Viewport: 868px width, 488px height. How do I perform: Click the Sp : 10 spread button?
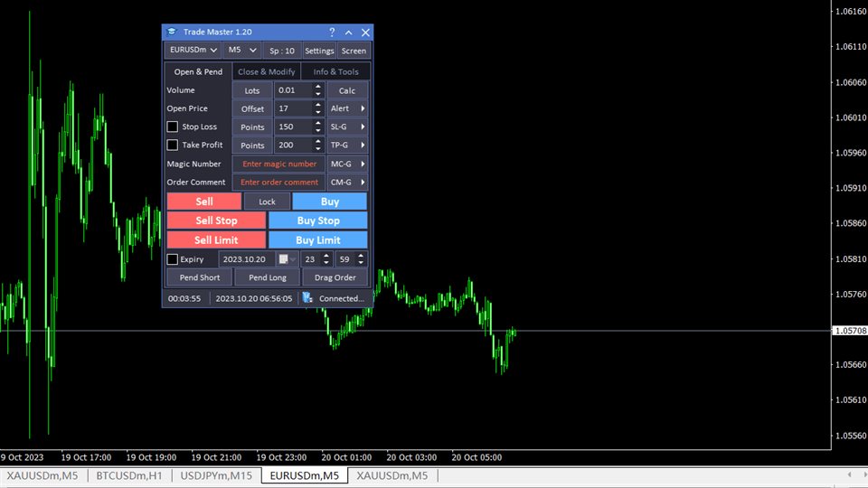pos(282,51)
